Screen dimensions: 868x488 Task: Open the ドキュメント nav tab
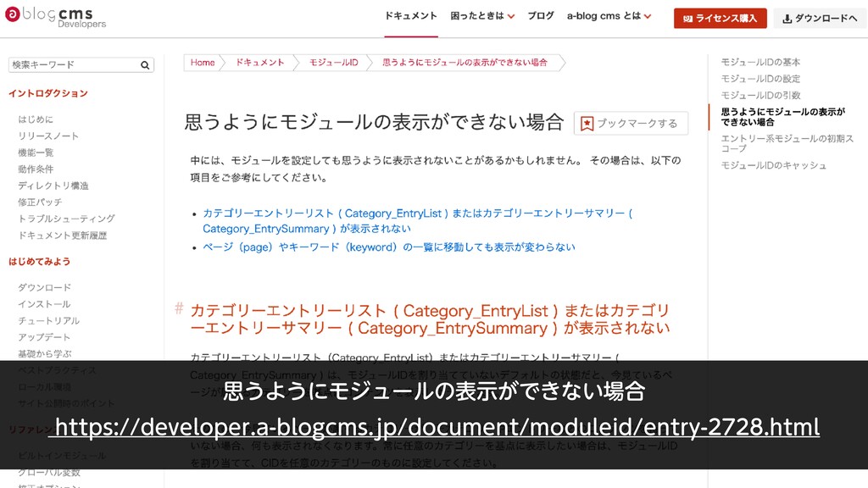411,16
